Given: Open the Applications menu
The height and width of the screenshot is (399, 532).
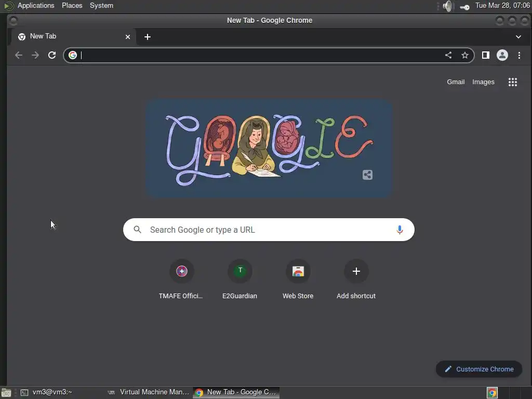Looking at the screenshot, I should 36,5.
